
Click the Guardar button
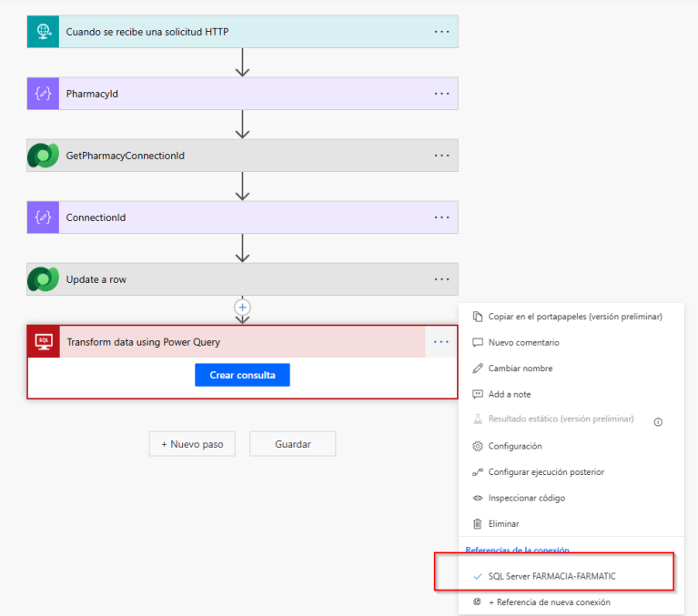292,444
